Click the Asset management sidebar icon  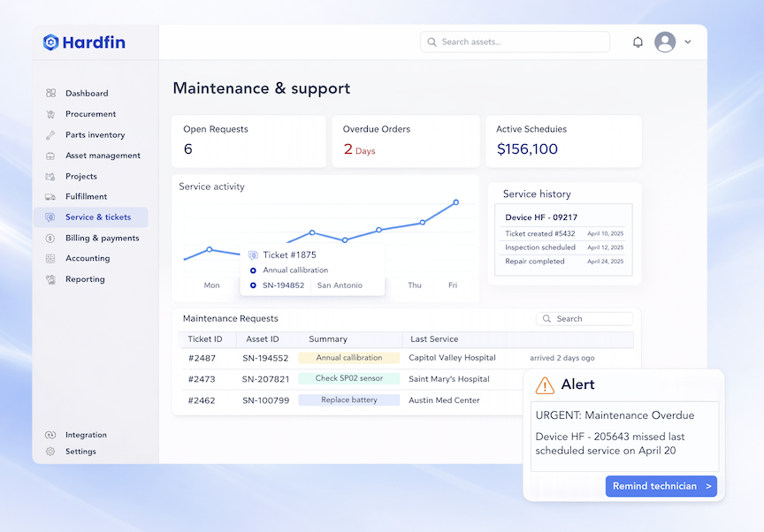tap(50, 155)
